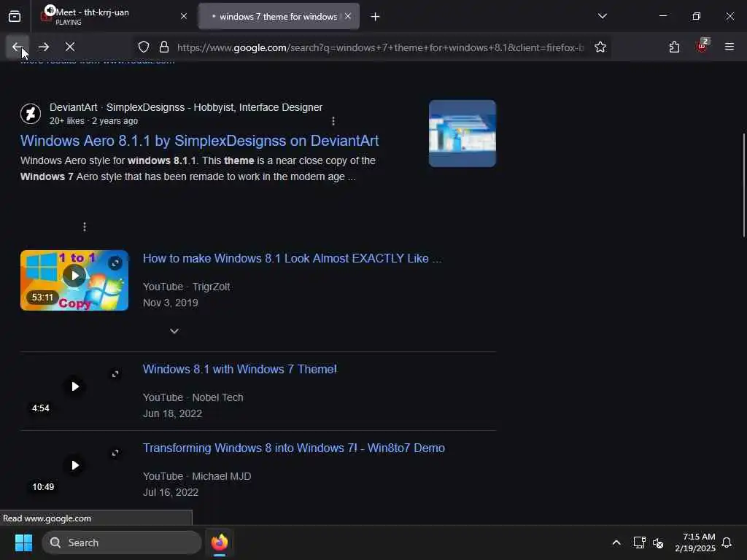This screenshot has height=560, width=747.
Task: Stop page loading with the X button
Action: pos(70,47)
